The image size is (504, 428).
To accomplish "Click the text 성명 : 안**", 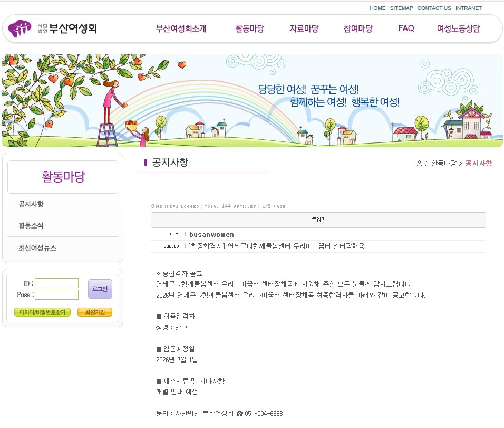I will (172, 328).
